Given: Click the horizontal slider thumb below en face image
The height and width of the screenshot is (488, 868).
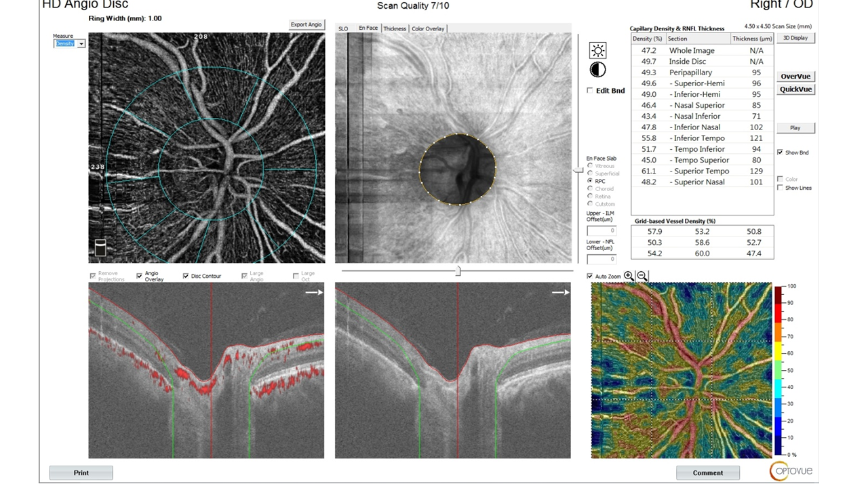Looking at the screenshot, I should click(x=458, y=271).
